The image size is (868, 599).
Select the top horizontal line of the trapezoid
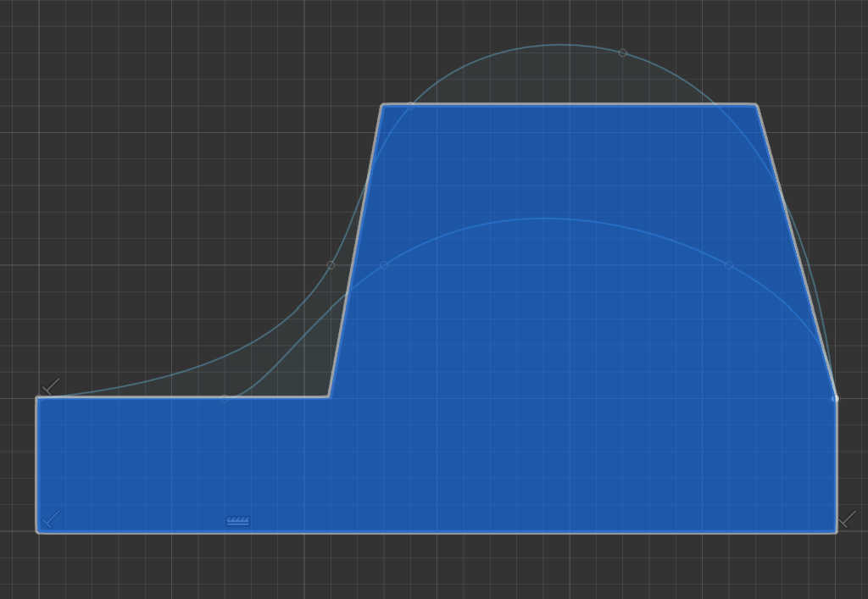coord(568,105)
